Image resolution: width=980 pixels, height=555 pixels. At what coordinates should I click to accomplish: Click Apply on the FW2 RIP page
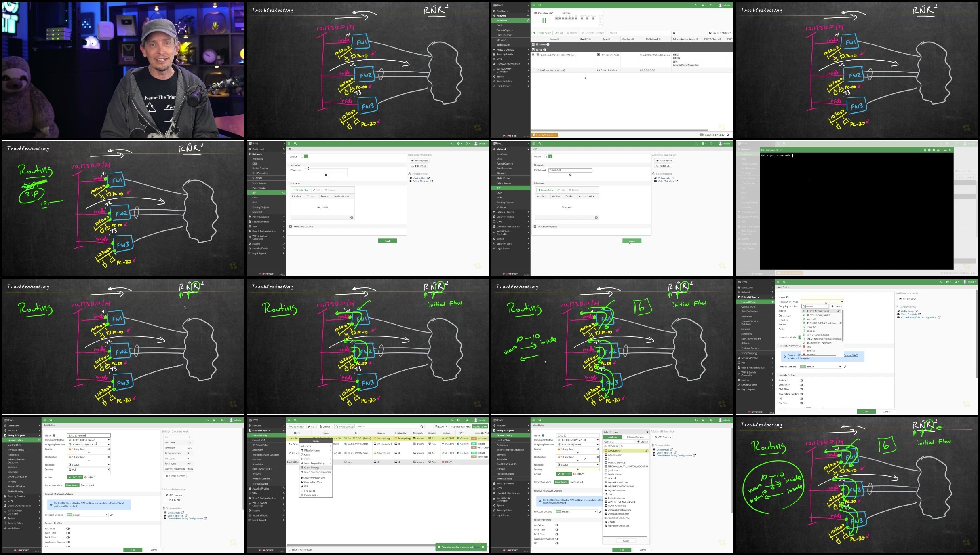pos(632,241)
